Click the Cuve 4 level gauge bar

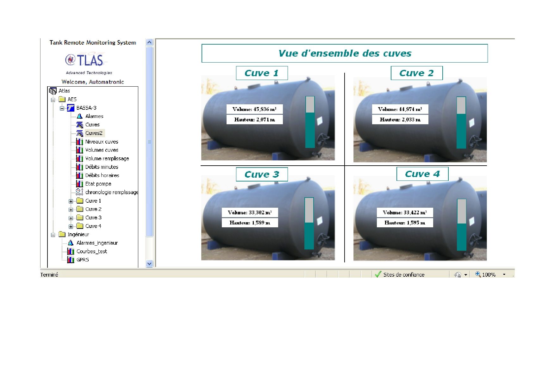462,225
